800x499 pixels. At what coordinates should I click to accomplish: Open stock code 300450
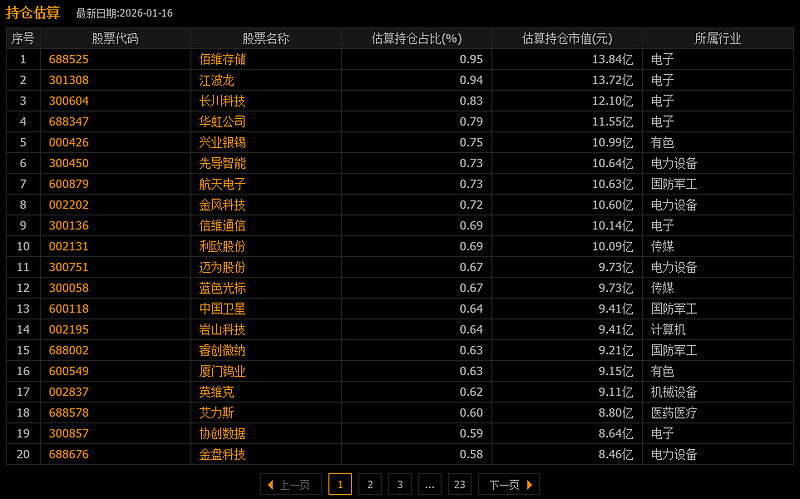click(69, 163)
